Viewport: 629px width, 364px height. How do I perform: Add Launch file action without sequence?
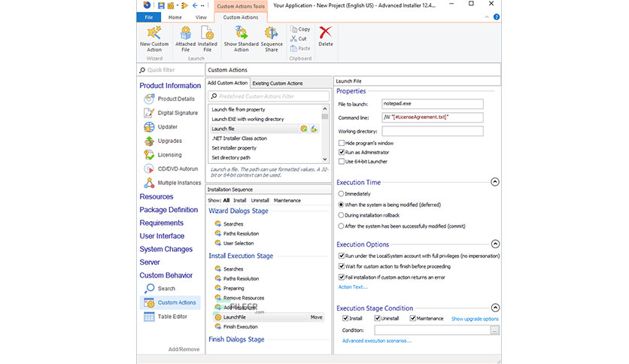tap(314, 129)
